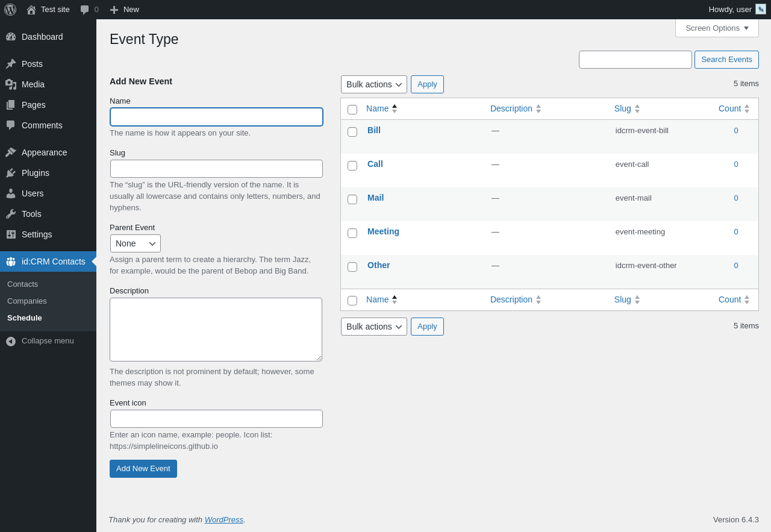The image size is (771, 532).
Task: Focus the Event icon text field
Action: [x=216, y=419]
